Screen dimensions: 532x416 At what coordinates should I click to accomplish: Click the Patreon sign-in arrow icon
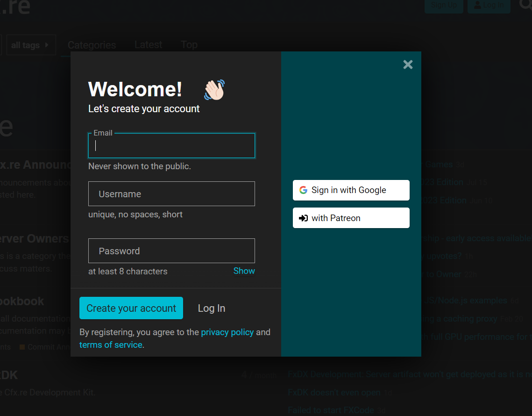(x=303, y=218)
